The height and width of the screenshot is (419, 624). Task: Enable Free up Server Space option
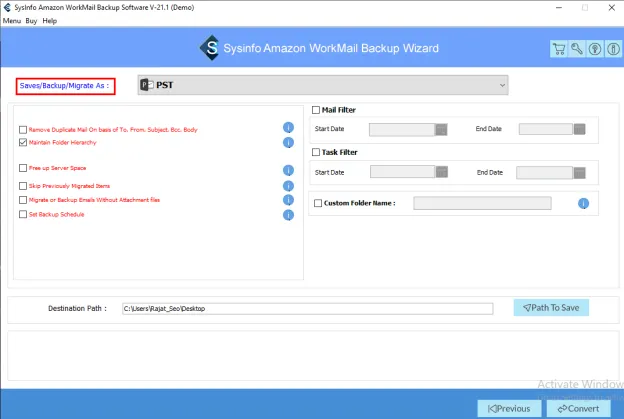point(23,168)
